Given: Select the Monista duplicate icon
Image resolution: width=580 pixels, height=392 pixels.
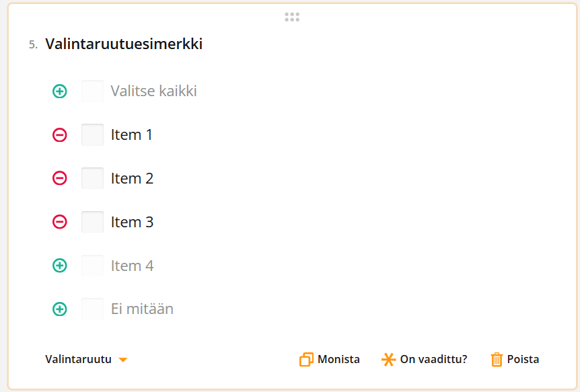Looking at the screenshot, I should click(x=306, y=359).
